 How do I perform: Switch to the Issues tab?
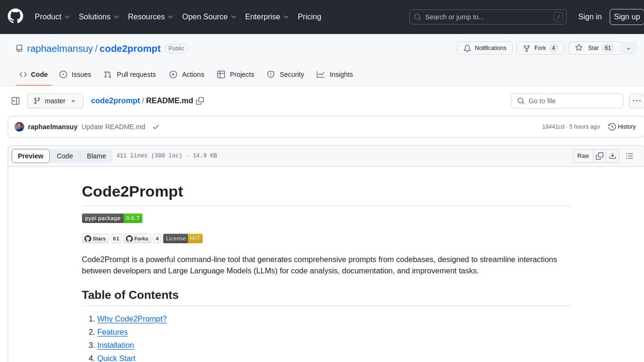point(75,74)
